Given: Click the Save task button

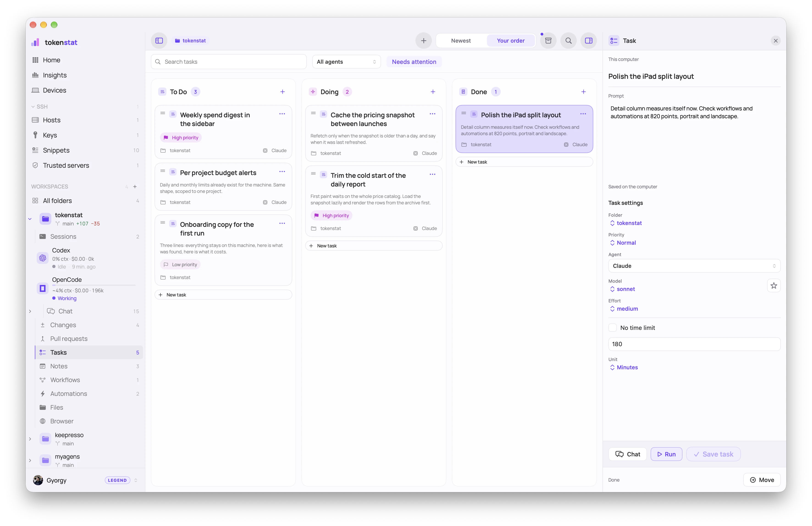Looking at the screenshot, I should pos(713,454).
